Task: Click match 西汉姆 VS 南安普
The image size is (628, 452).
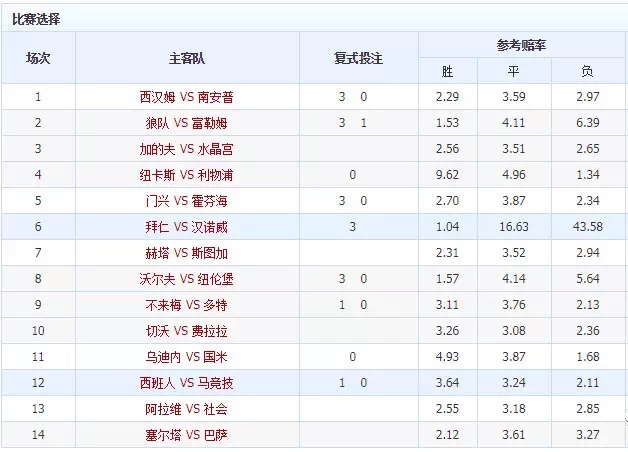Action: pyautogui.click(x=187, y=97)
